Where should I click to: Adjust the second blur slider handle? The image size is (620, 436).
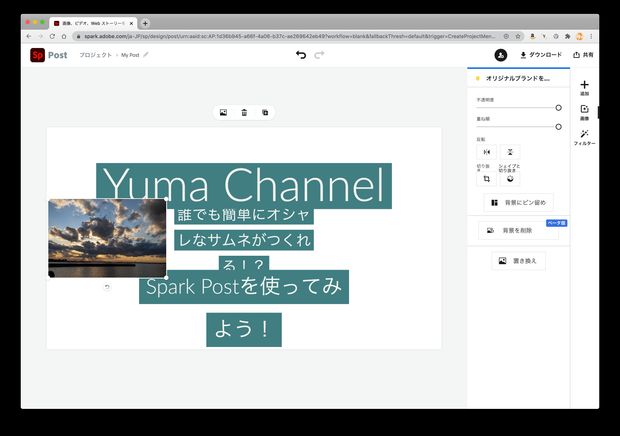coord(558,127)
